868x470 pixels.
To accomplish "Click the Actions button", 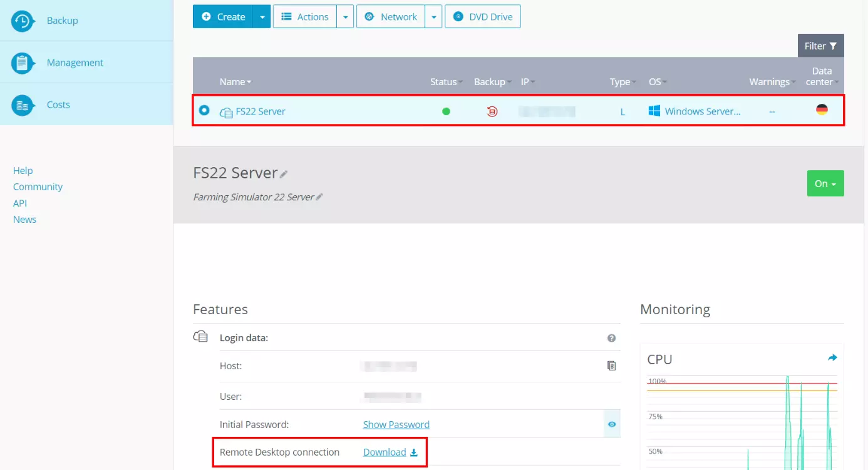I will coord(305,17).
